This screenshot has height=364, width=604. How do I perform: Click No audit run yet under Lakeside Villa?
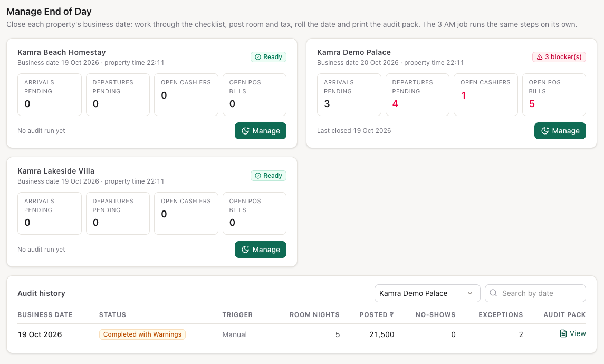pyautogui.click(x=41, y=249)
